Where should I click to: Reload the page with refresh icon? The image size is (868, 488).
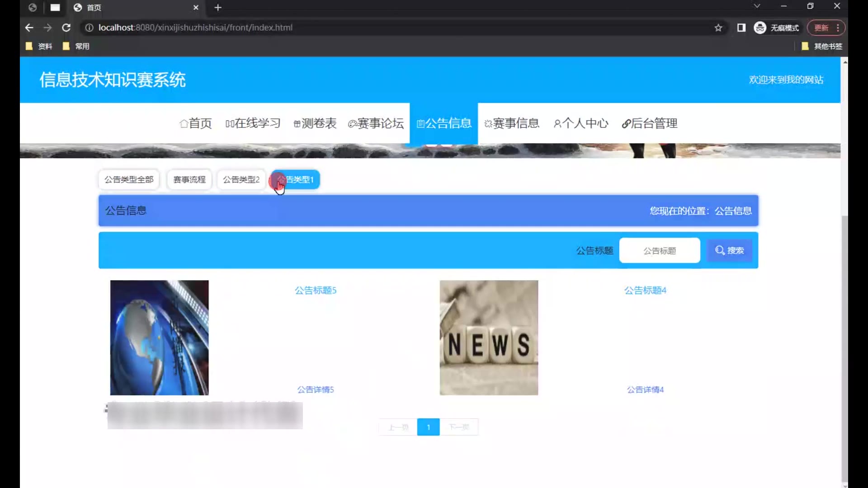pos(66,28)
